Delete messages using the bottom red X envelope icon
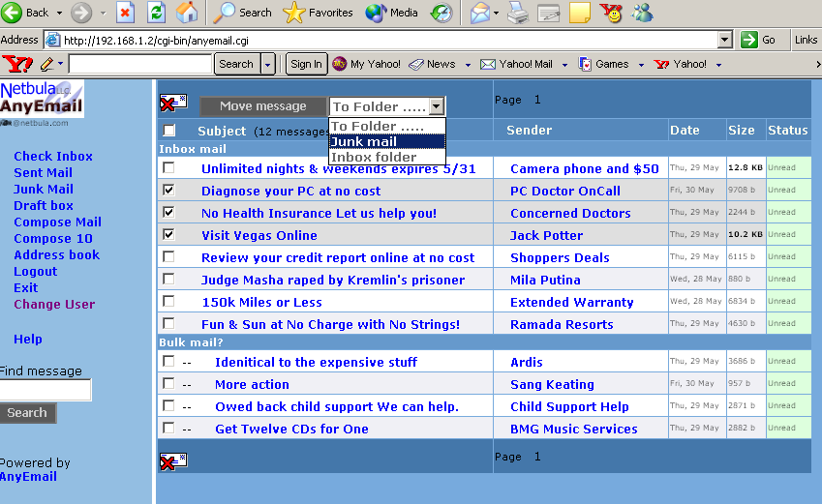822x504 pixels. [x=173, y=461]
